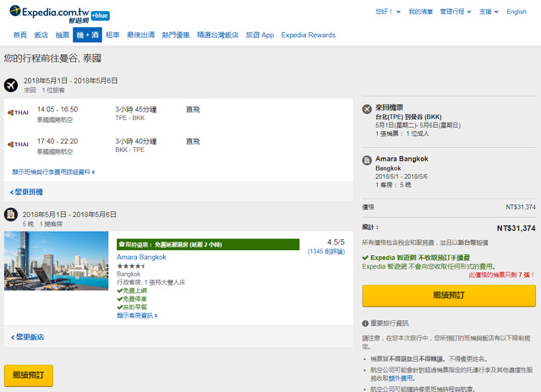The width and height of the screenshot is (541, 392).
Task: Expand 顯示班機與行李費用詳細資料
Action: tap(53, 171)
